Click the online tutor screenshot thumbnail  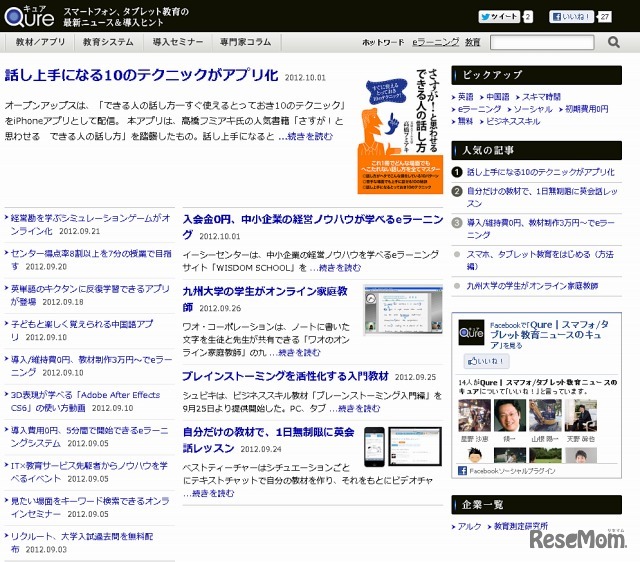point(403,310)
